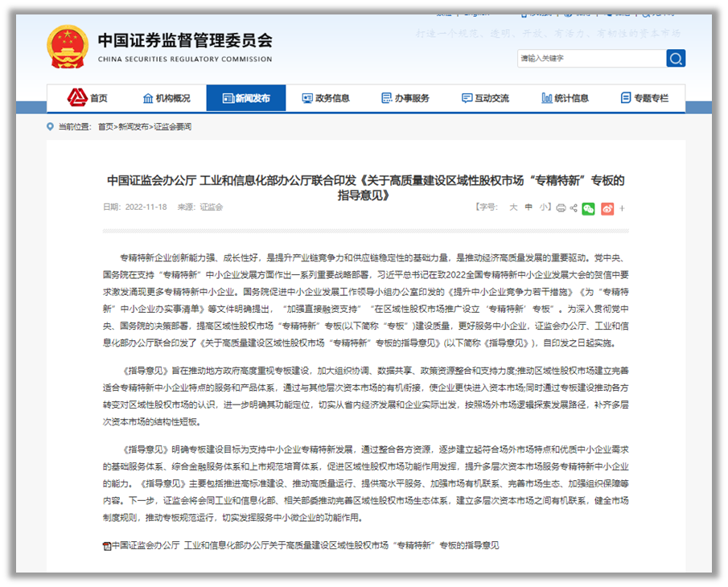Click CHINA SECURITIES REGULATORY COMMISSION text
Screen dimensions: 728x587
point(185,60)
